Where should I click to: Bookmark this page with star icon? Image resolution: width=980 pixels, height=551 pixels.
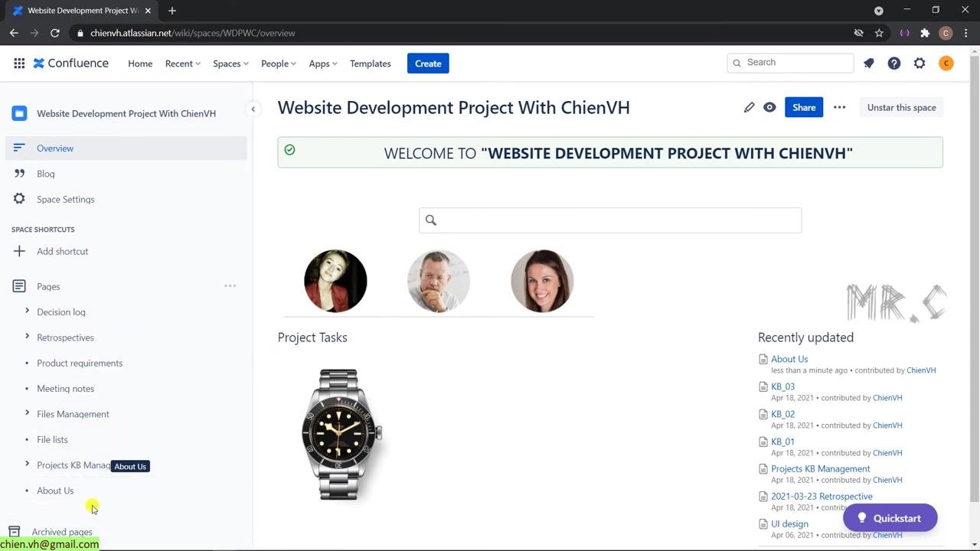(x=879, y=33)
